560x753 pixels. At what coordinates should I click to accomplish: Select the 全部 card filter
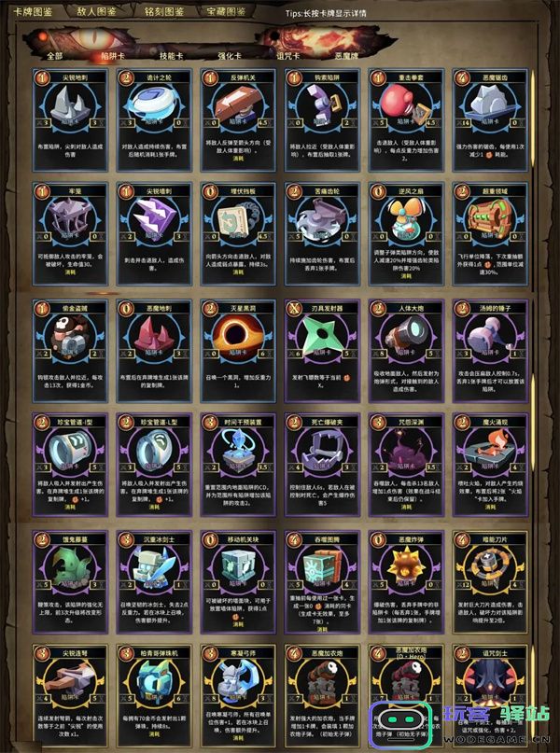(55, 56)
